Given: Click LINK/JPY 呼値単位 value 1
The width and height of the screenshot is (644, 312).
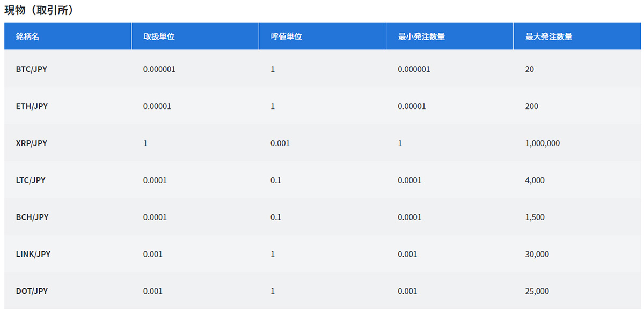Looking at the screenshot, I should tap(273, 254).
